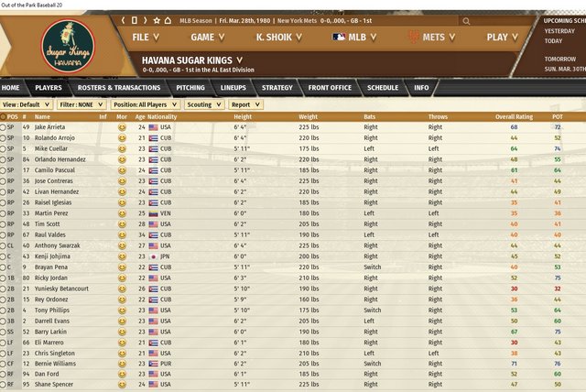Image resolution: width=586 pixels, height=392 pixels.
Task: Click the search magnifier icon
Action: tap(466, 21)
